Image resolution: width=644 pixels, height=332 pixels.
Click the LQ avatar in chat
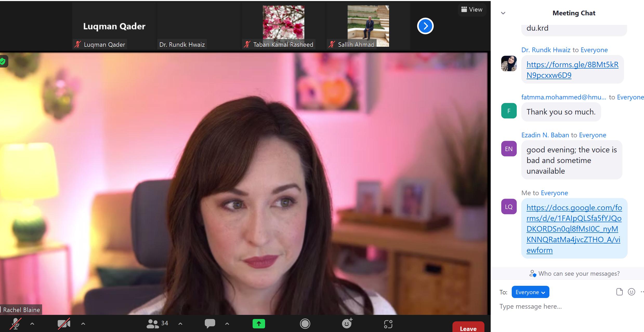tap(509, 207)
